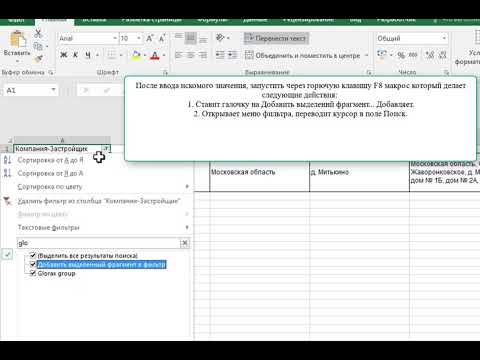Open the font color dropdown arrow
This screenshot has height=360, width=480.
tap(164, 55)
